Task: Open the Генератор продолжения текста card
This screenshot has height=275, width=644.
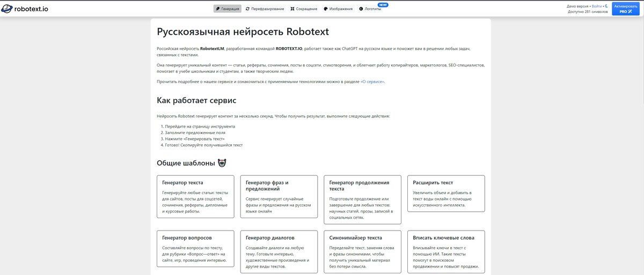Action: (363, 200)
